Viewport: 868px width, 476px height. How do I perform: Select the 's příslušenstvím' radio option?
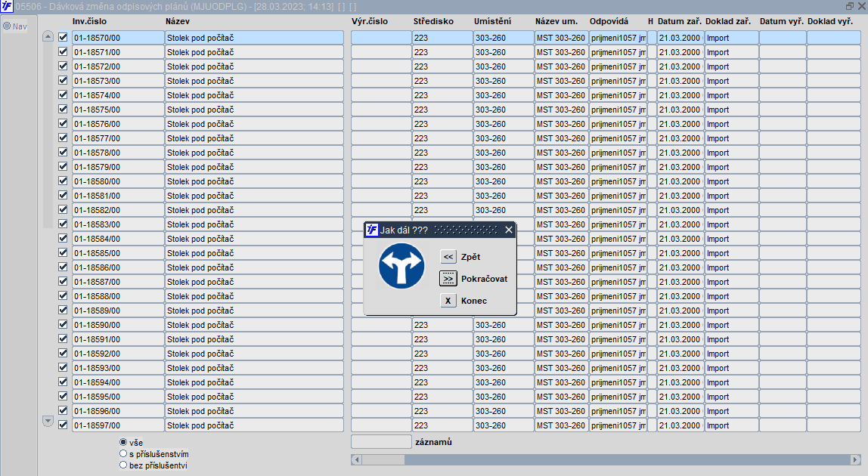123,453
